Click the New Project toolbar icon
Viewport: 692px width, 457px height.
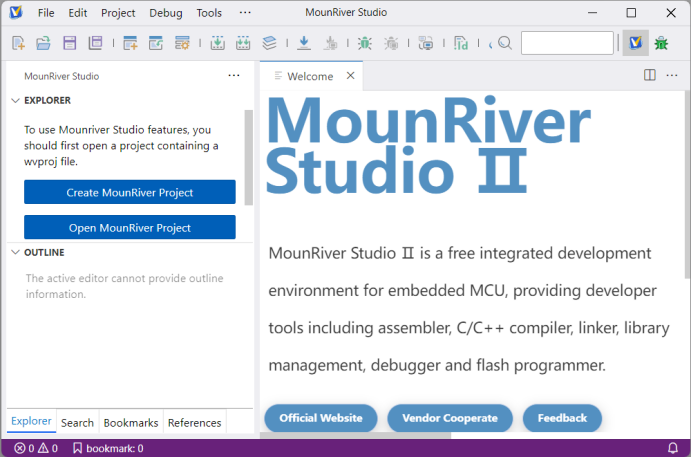pos(130,43)
